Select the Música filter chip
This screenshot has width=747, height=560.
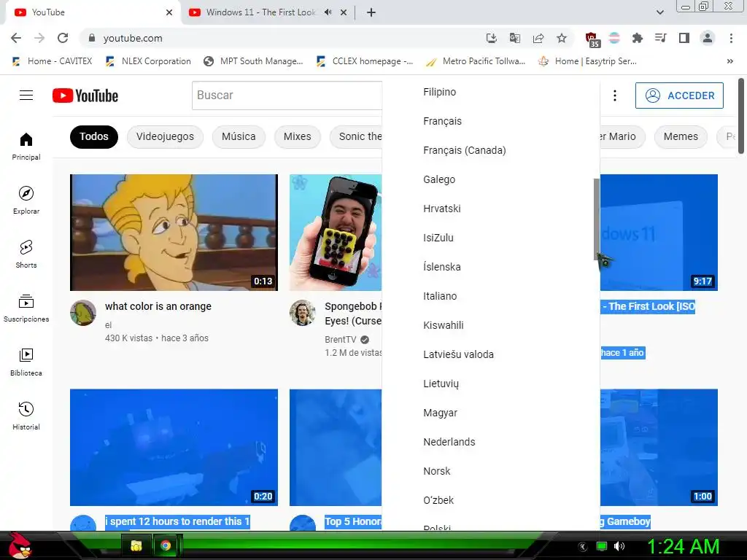[239, 136]
